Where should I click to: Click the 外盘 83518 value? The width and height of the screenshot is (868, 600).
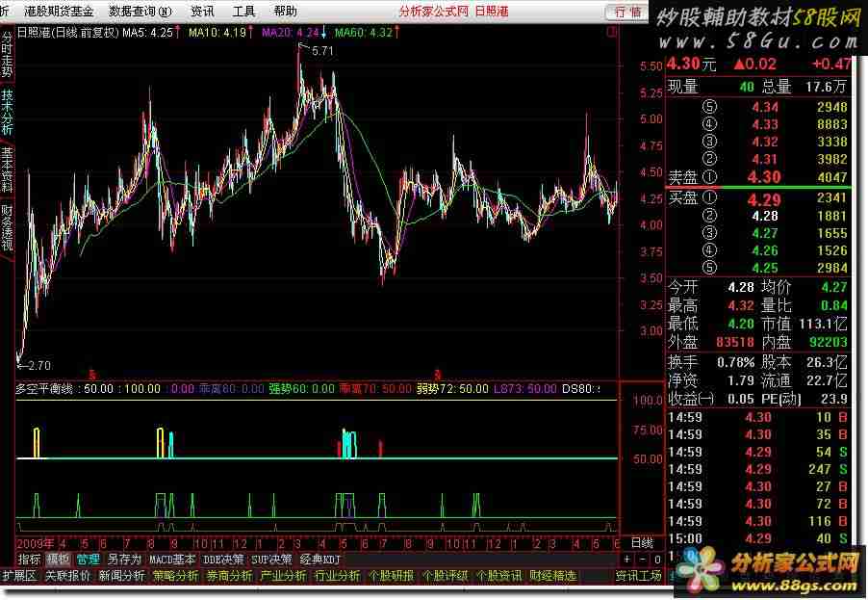tap(735, 342)
